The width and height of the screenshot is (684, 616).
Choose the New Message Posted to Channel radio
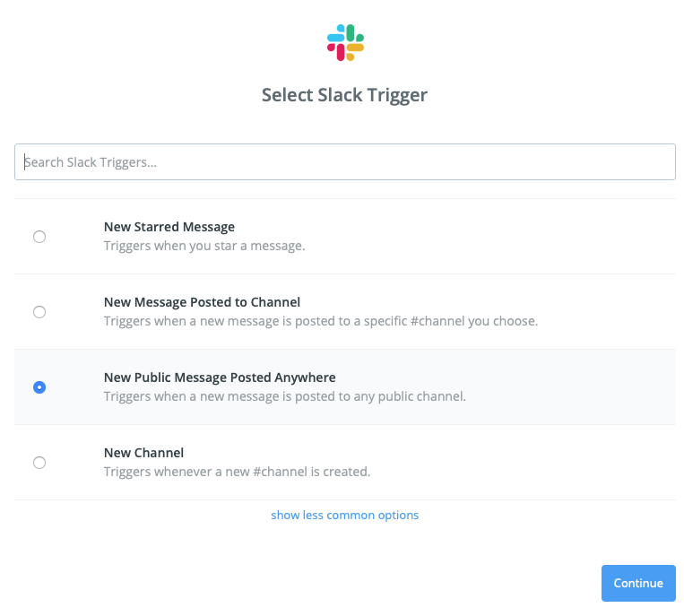[39, 312]
